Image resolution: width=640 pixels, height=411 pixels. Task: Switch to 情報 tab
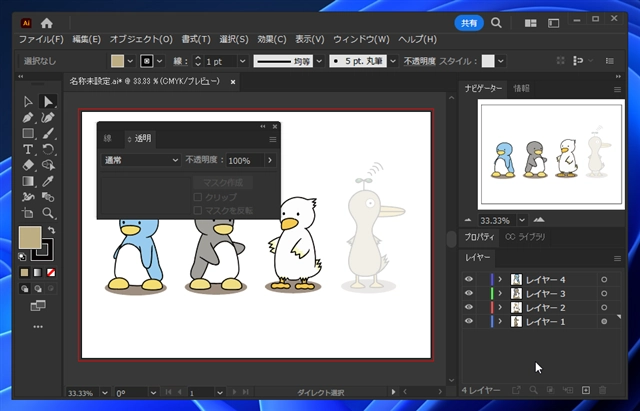point(521,89)
